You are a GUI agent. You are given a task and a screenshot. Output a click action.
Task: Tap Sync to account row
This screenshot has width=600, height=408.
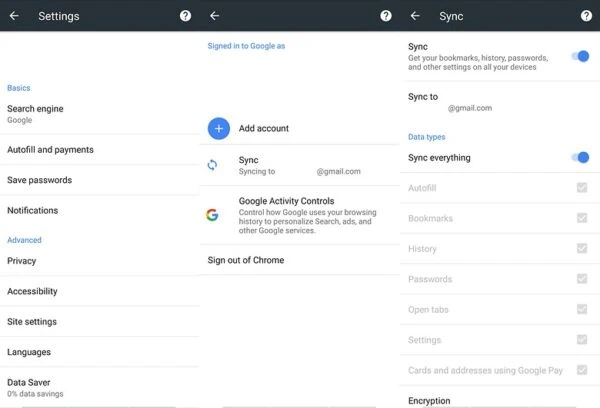pyautogui.click(x=500, y=102)
